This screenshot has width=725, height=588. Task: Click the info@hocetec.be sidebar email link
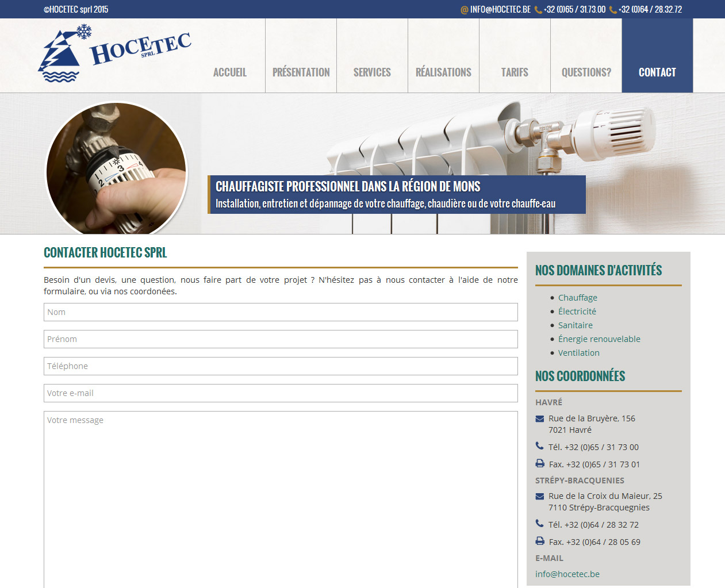click(567, 574)
